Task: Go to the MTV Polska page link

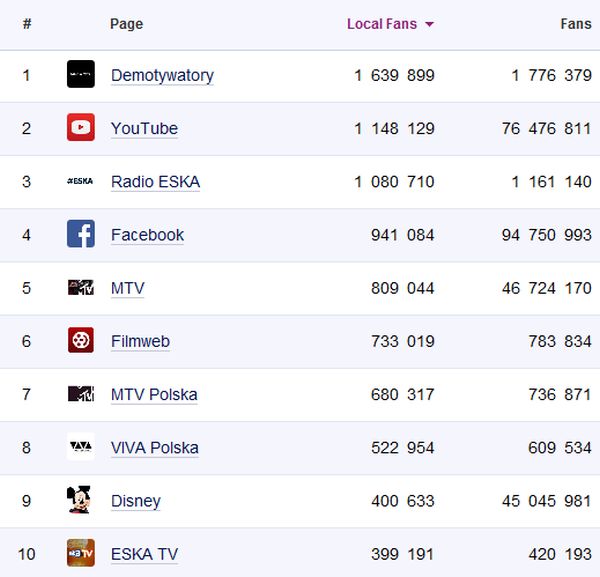Action: coord(154,394)
